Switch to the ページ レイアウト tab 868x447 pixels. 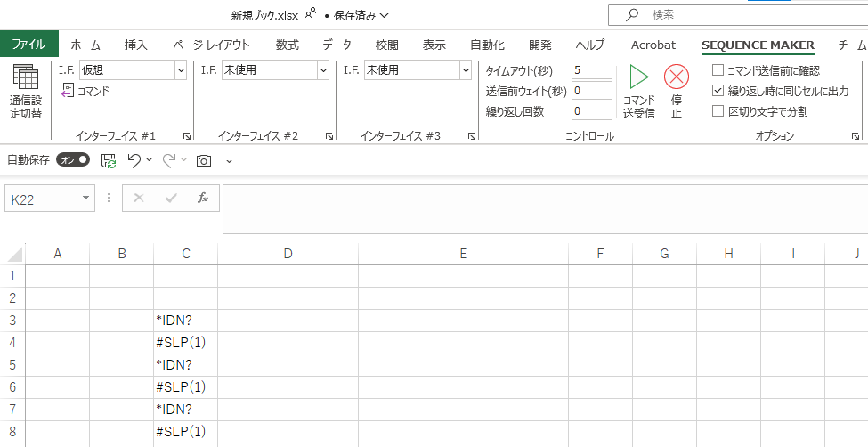coord(211,45)
